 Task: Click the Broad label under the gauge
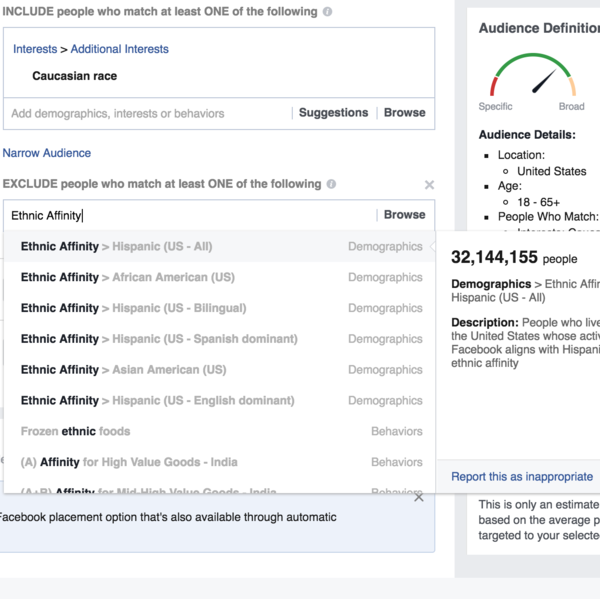pyautogui.click(x=571, y=106)
